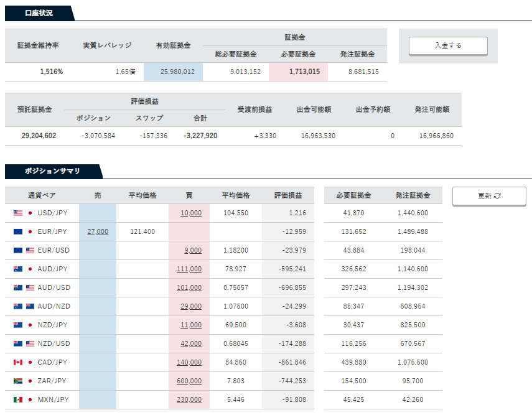Click the CAD/JPY loss value -861,846
This screenshot has height=415, width=532.
pos(292,362)
